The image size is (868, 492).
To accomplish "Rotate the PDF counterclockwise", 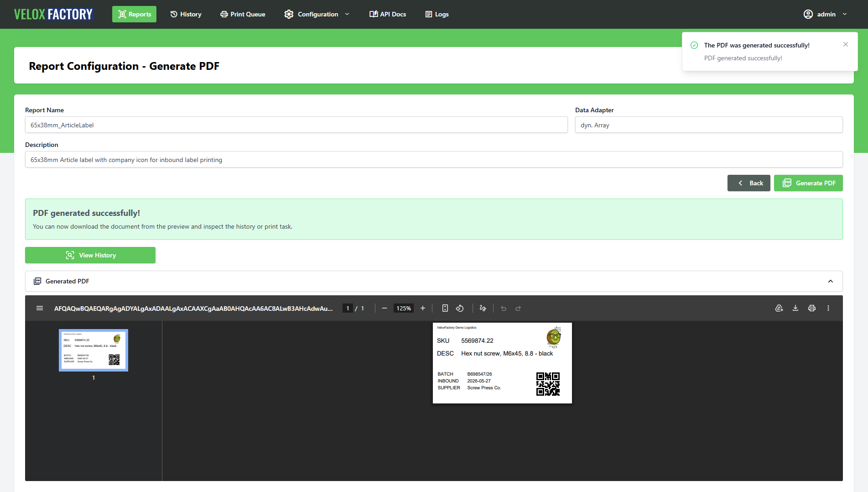I will pos(460,309).
